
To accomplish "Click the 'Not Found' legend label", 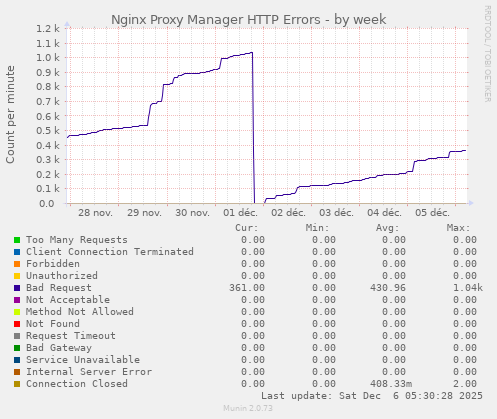I will [53, 324].
